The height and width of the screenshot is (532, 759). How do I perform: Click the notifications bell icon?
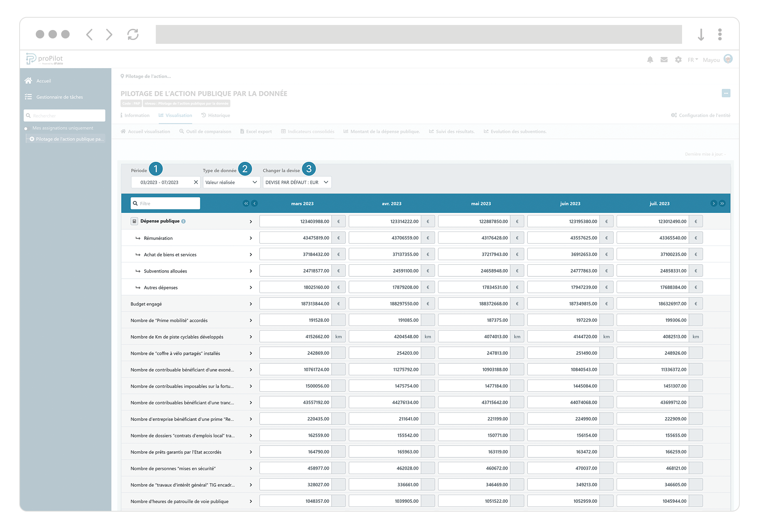(650, 60)
